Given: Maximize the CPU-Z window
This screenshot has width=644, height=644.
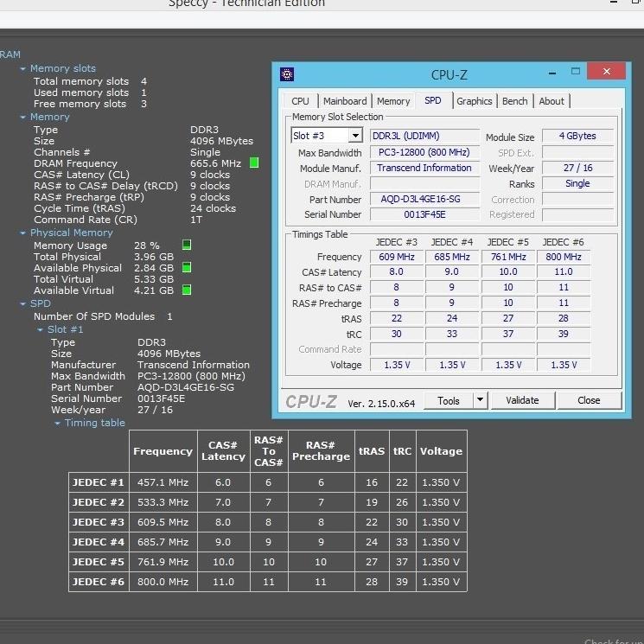Looking at the screenshot, I should (x=576, y=72).
